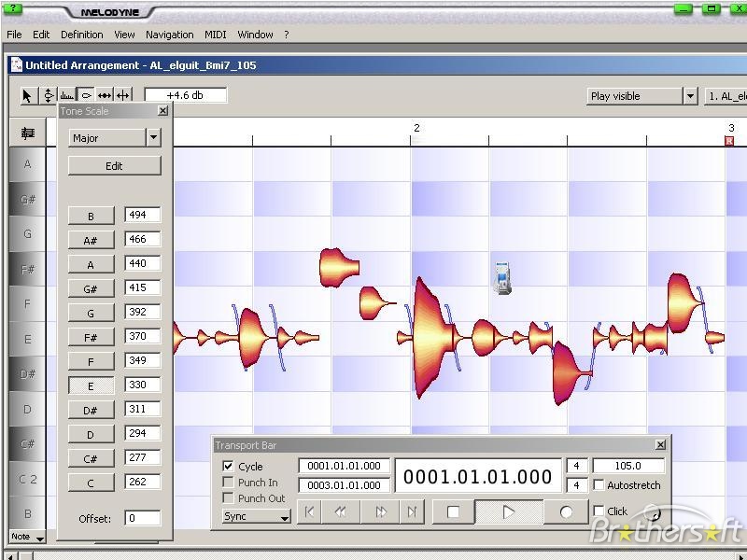Click the scale/staff icon above pitch ruler
Viewport: 747px width, 560px height.
pos(28,133)
